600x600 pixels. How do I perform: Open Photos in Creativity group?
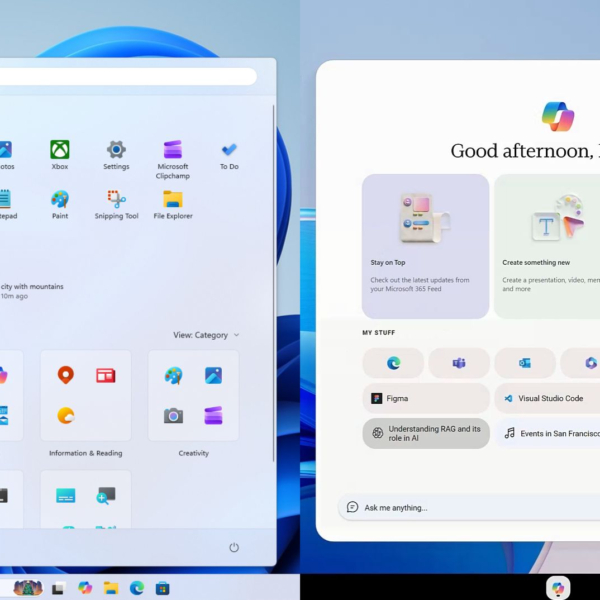tap(214, 375)
